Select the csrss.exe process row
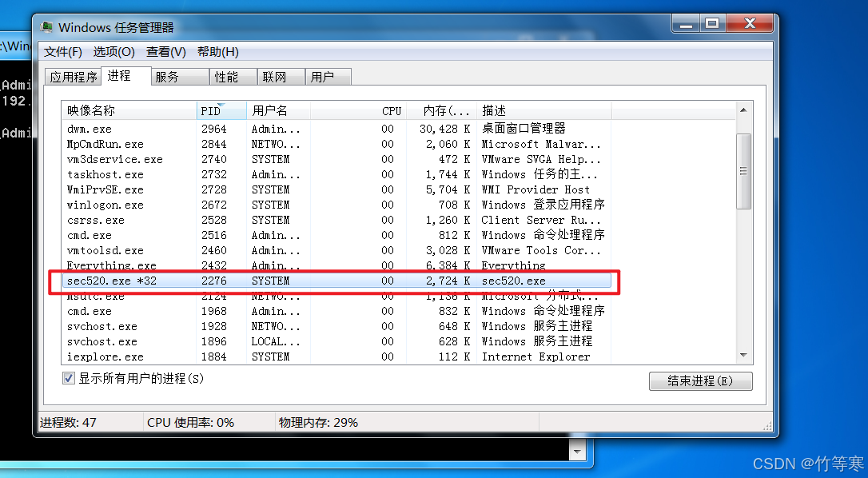 click(x=336, y=220)
